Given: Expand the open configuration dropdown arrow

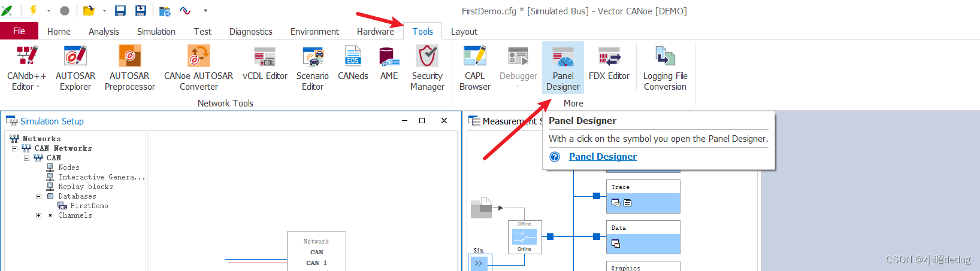Looking at the screenshot, I should [x=104, y=11].
